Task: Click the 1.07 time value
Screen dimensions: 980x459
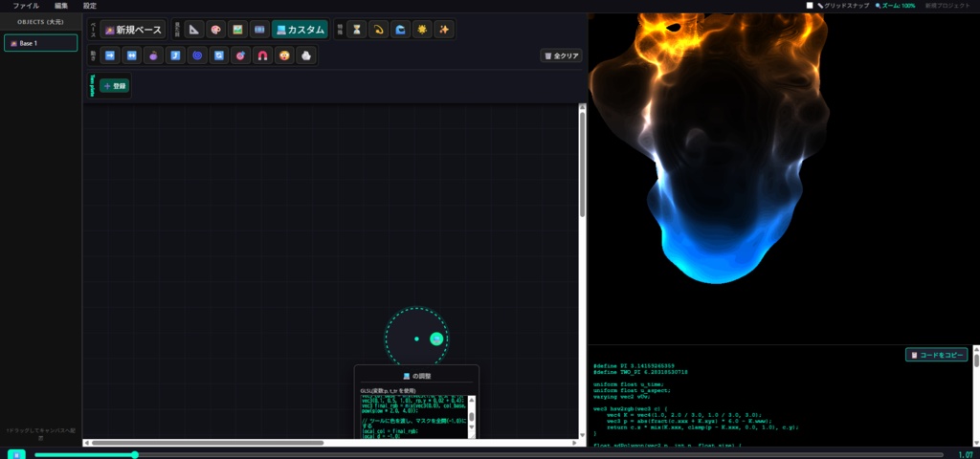Action: (x=965, y=454)
